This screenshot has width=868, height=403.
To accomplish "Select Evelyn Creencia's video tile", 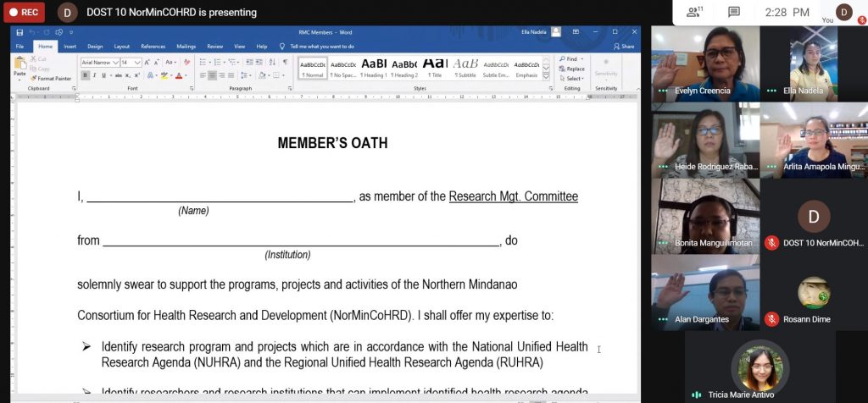I will (x=705, y=63).
